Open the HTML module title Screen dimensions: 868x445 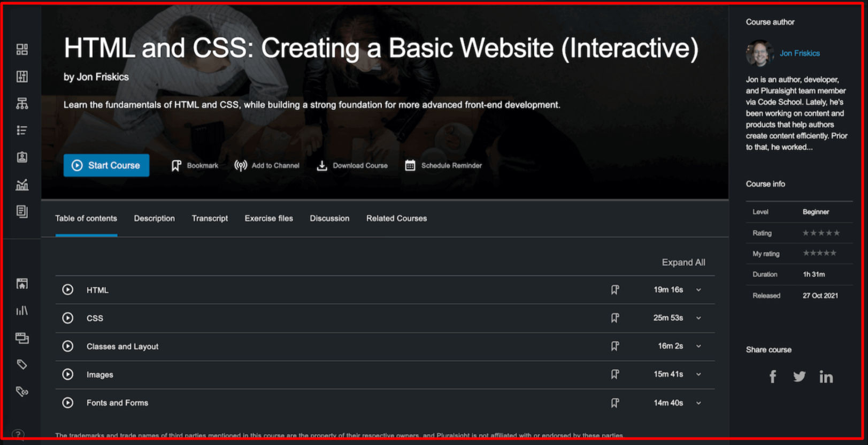(x=97, y=290)
